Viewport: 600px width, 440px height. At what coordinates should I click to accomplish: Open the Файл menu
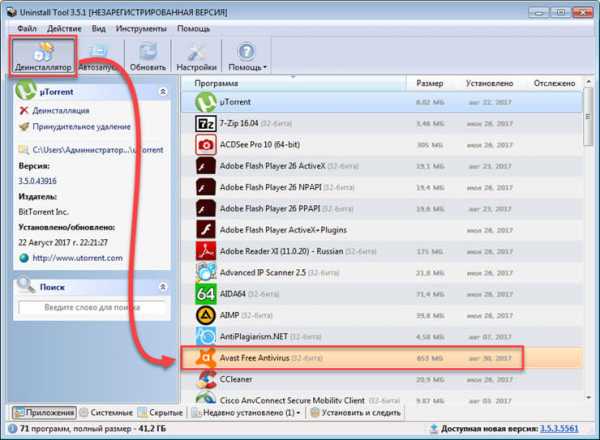click(26, 27)
